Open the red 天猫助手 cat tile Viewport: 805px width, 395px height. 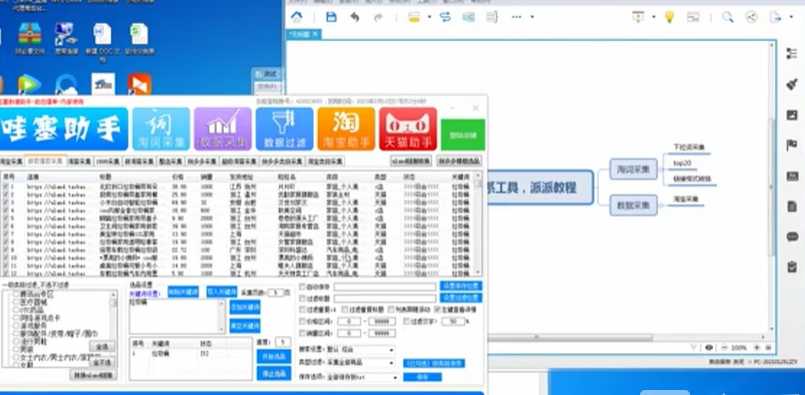[408, 129]
